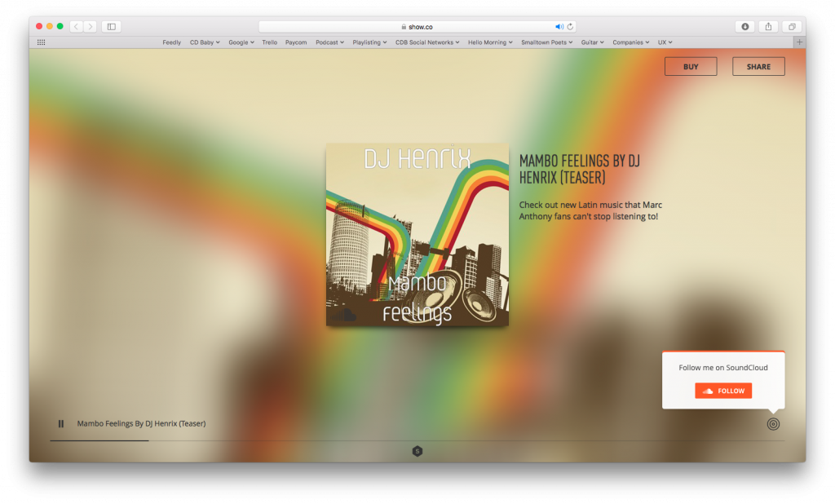Click the Mambo Feelings teaser heading
835x504 pixels.
click(580, 169)
